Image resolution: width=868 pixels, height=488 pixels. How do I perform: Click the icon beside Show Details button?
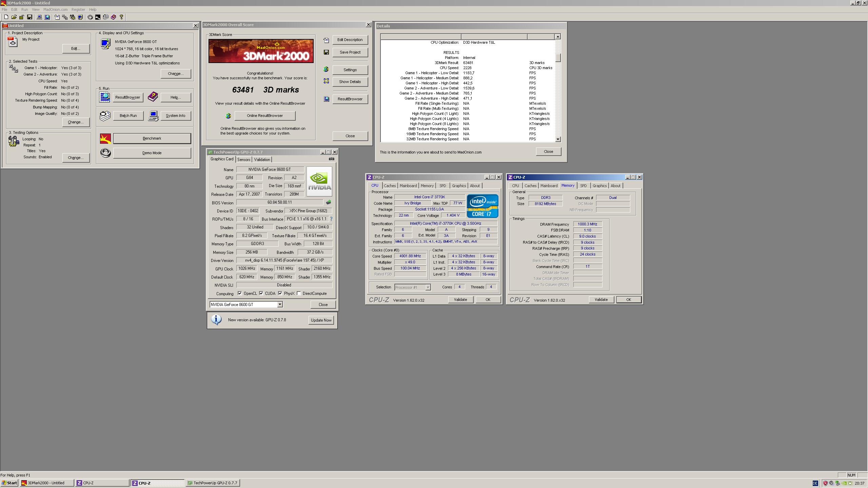pyautogui.click(x=326, y=81)
